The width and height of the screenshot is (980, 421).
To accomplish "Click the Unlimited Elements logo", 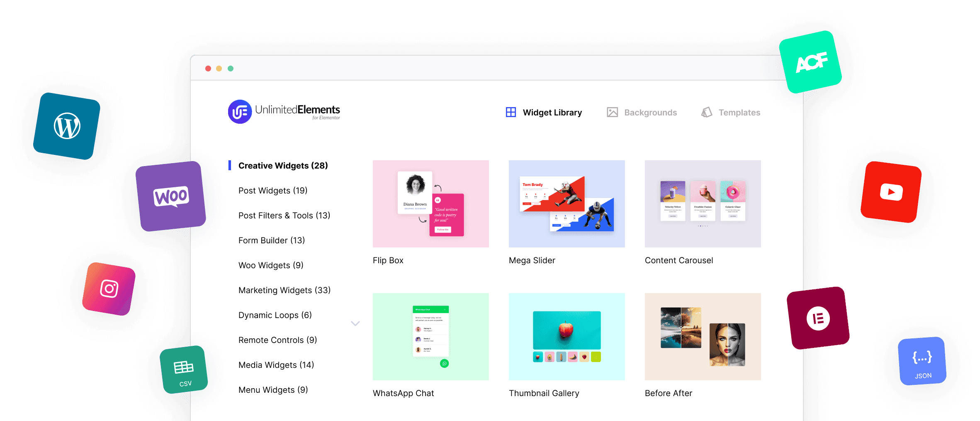I will click(x=284, y=112).
